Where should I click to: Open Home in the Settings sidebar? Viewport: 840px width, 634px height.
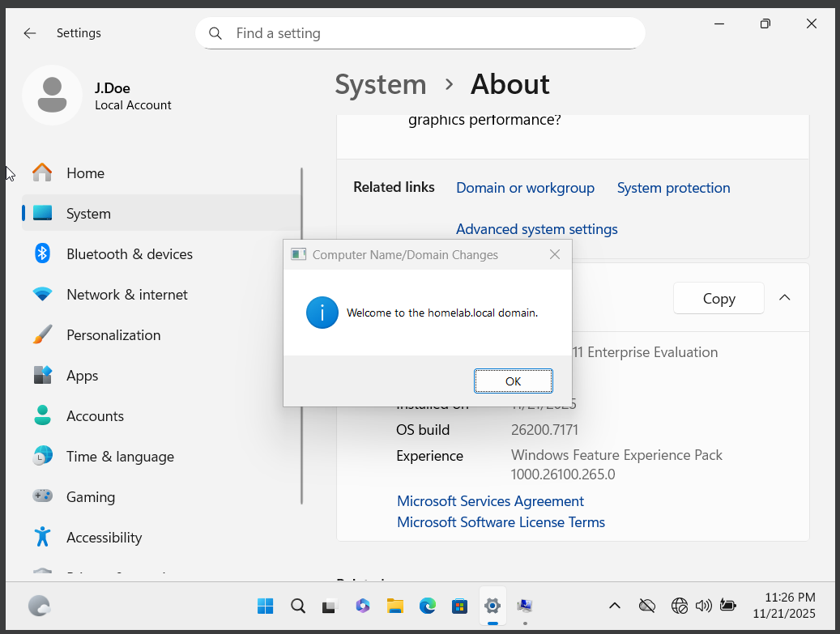click(x=85, y=173)
